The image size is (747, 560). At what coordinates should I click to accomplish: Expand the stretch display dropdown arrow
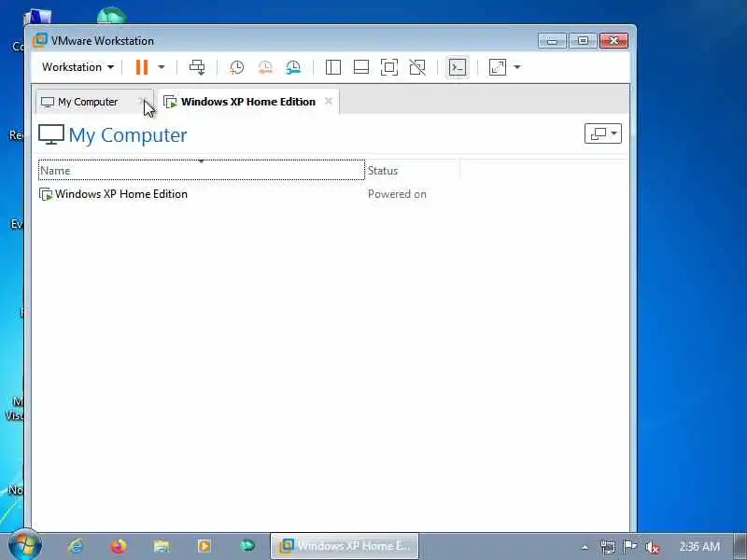(517, 67)
